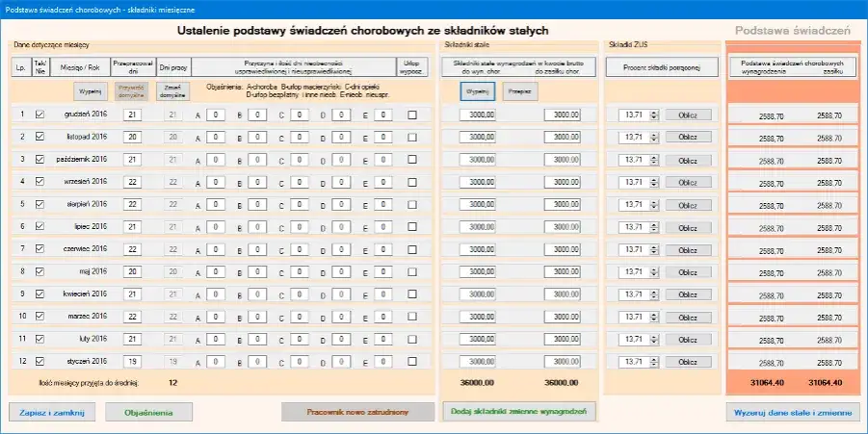Click Dodaj składniki zmienne wynagrodzeń
Screen dimensions: 868x434
[519, 412]
